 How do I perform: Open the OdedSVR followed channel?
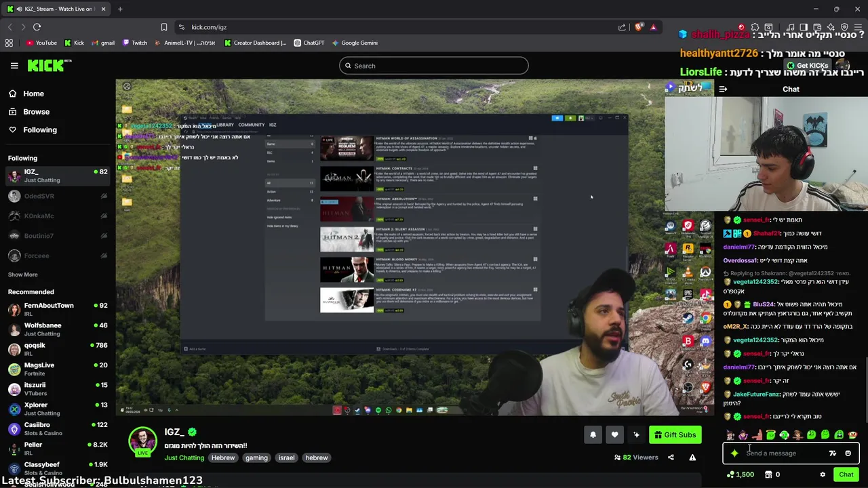tap(57, 196)
